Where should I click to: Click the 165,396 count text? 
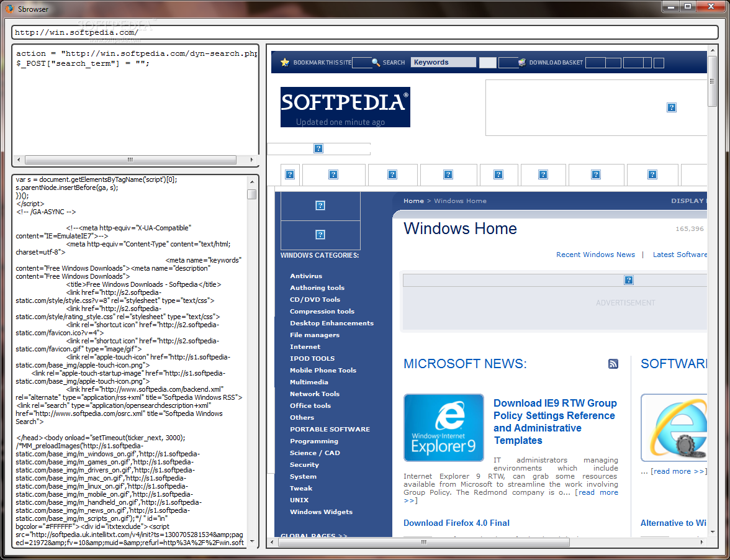click(x=690, y=228)
